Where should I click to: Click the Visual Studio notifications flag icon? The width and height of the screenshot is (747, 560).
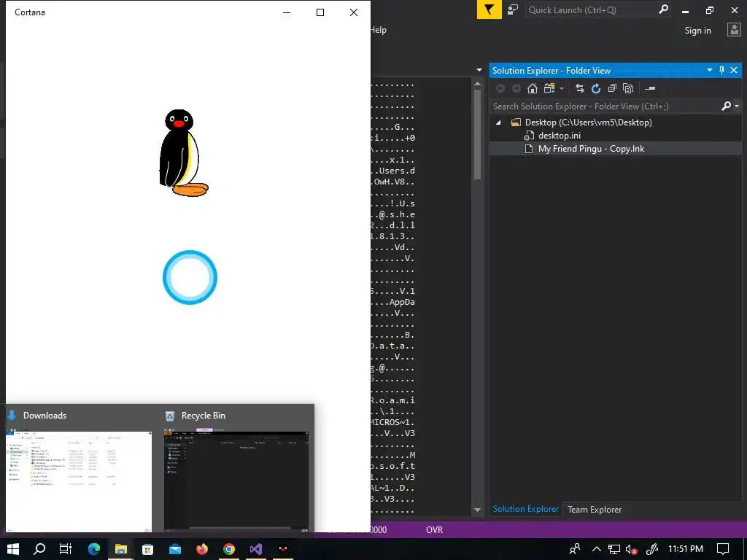coord(489,9)
